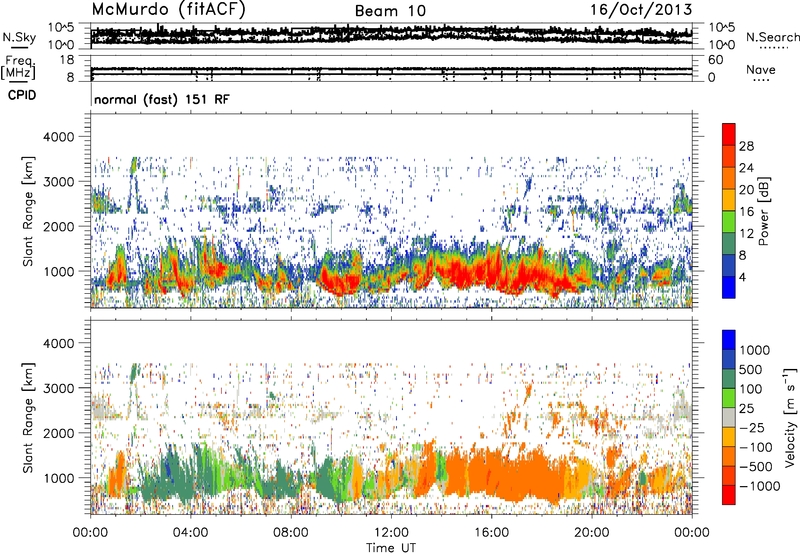Click the "N.Search" legend label
Screen dimensions: 800x554
(772, 37)
